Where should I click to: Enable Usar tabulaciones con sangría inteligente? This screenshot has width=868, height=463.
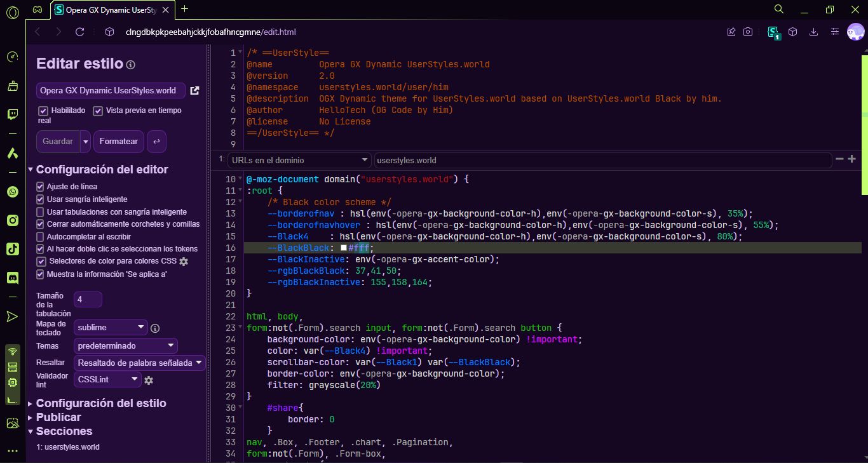tap(41, 211)
